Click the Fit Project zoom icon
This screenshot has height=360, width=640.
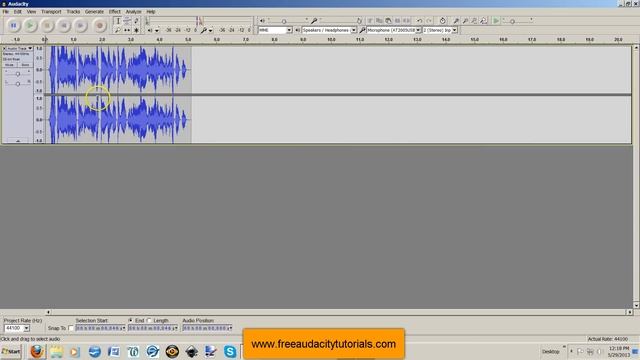pyautogui.click(x=484, y=21)
